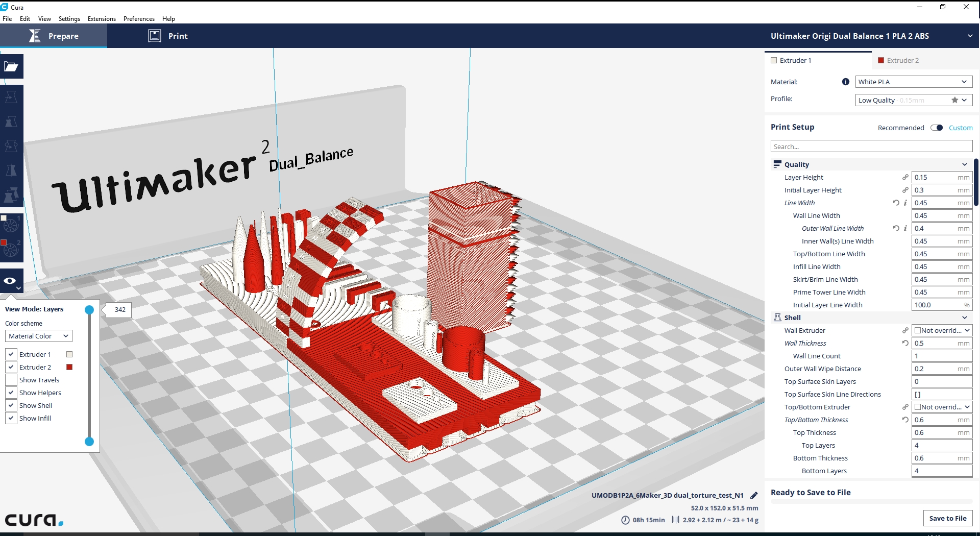Collapse the Quality settings section

[964, 164]
